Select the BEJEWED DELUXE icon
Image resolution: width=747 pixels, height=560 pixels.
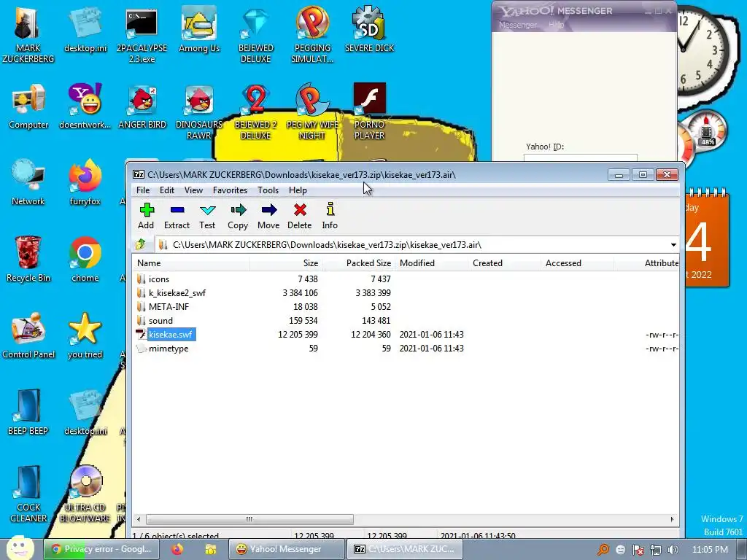tap(256, 34)
